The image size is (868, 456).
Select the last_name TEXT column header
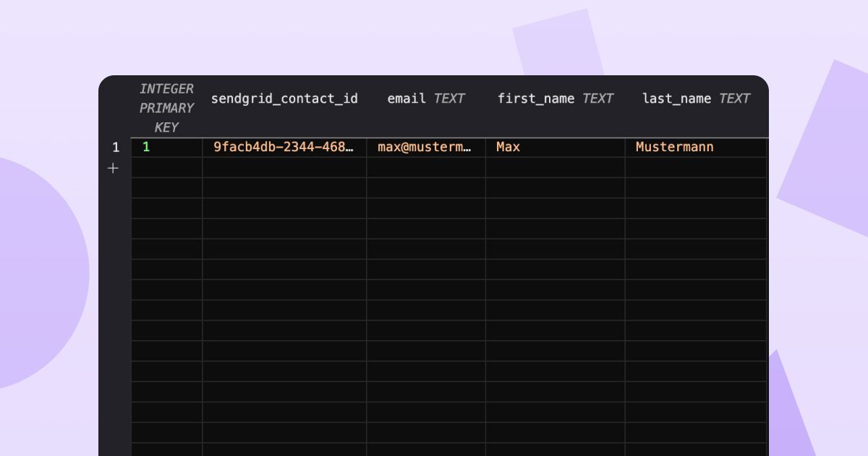point(676,98)
